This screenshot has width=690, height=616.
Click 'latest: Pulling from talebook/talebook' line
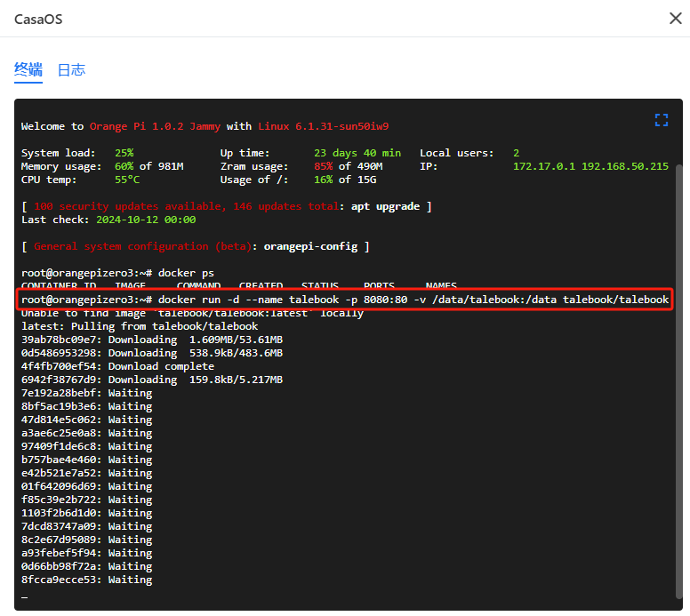pyautogui.click(x=140, y=326)
